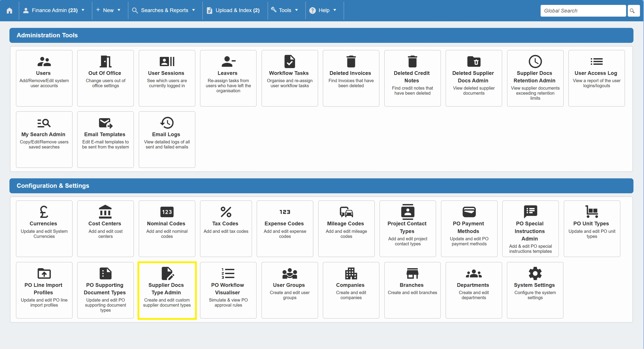Image resolution: width=644 pixels, height=349 pixels.
Task: Open PO Payment Methods card icon
Action: 469,212
